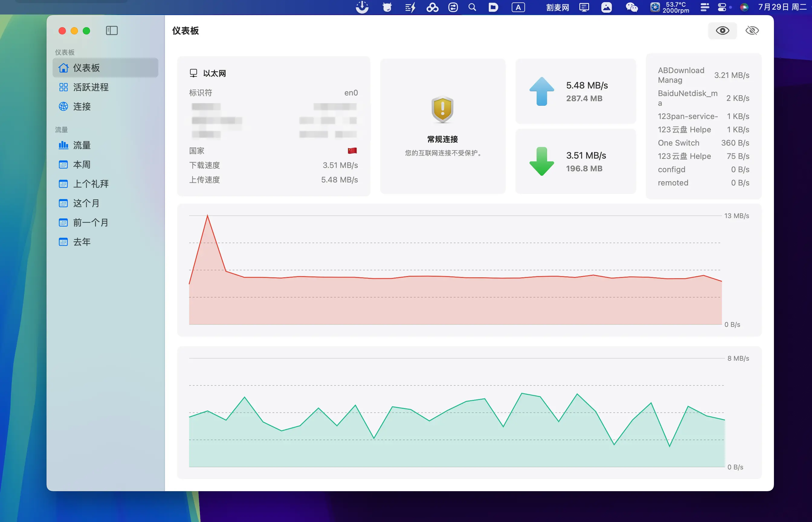812x522 pixels.
Task: Select 上个礼拜 traffic period
Action: [91, 184]
